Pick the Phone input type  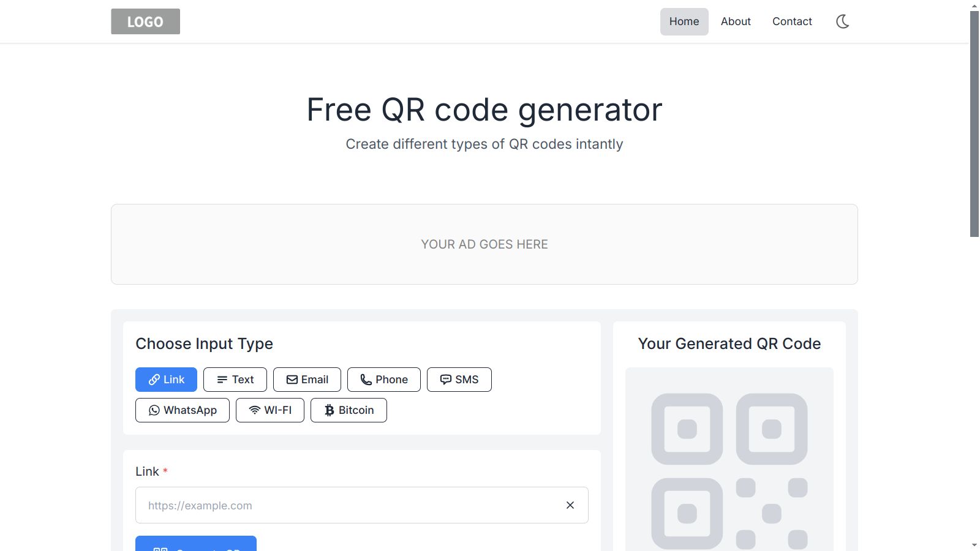(384, 380)
